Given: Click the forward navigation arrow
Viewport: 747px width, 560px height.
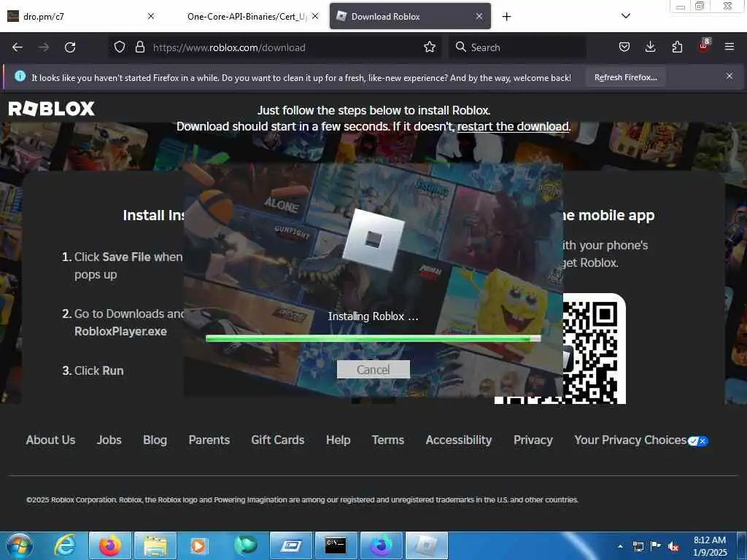Looking at the screenshot, I should tap(44, 47).
